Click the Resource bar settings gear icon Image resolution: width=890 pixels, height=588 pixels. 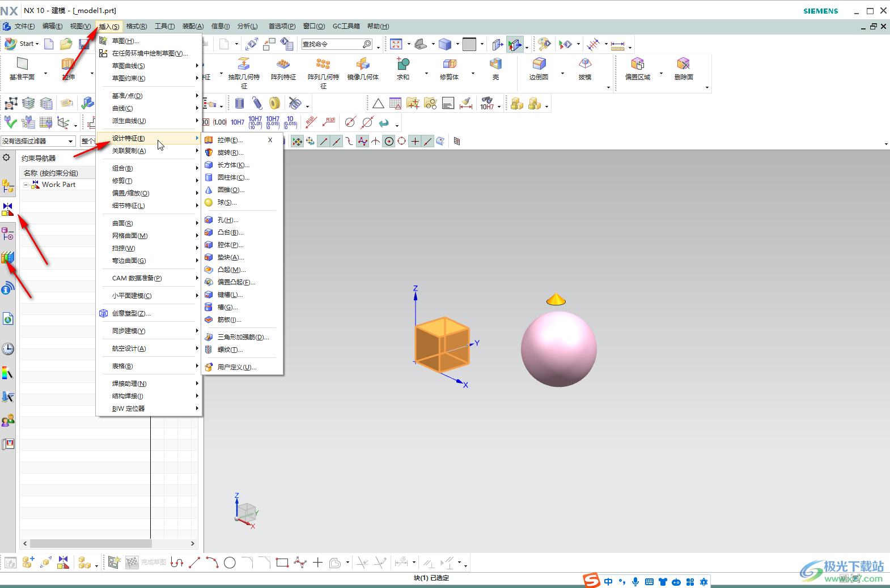point(7,157)
